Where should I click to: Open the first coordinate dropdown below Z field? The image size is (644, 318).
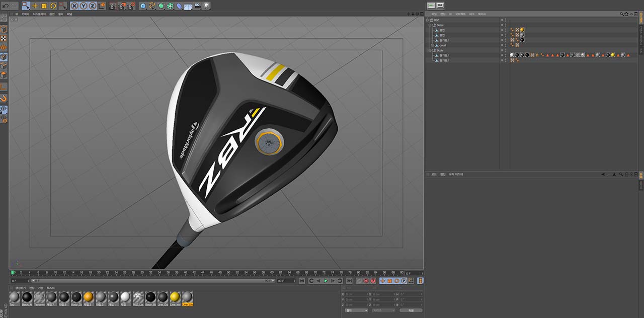pos(356,310)
